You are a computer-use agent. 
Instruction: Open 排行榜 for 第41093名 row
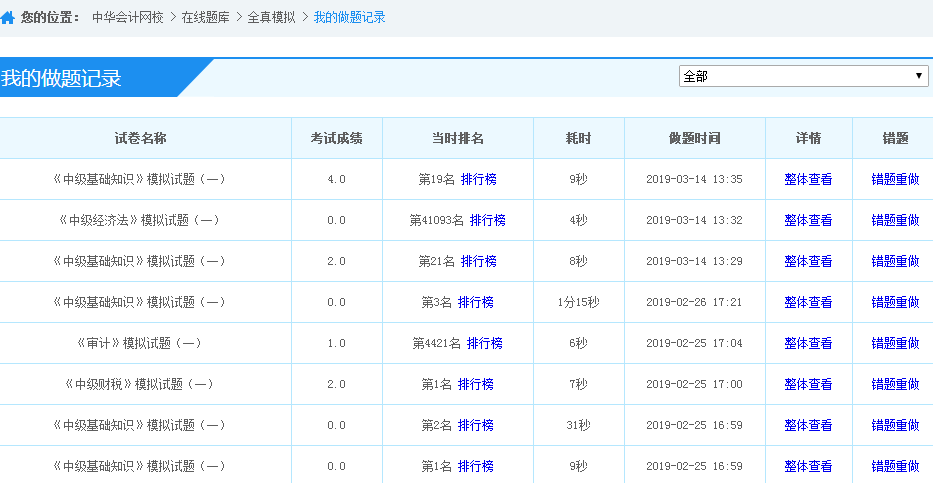click(x=487, y=221)
